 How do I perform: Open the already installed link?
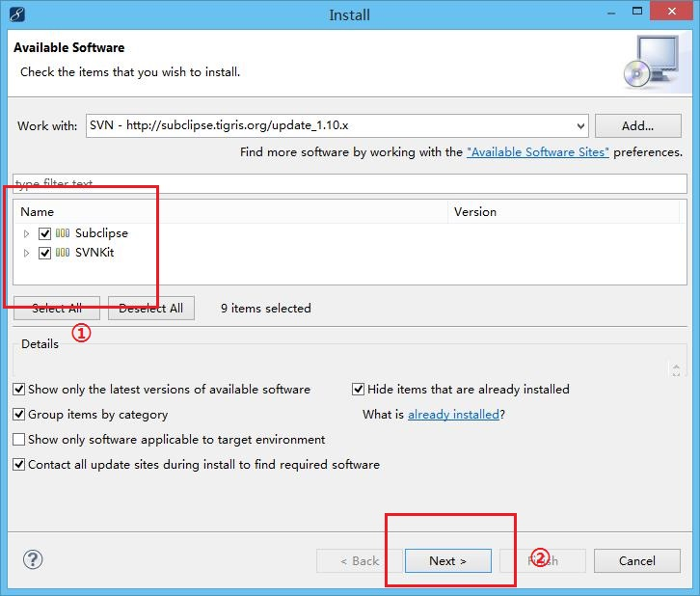pos(453,415)
